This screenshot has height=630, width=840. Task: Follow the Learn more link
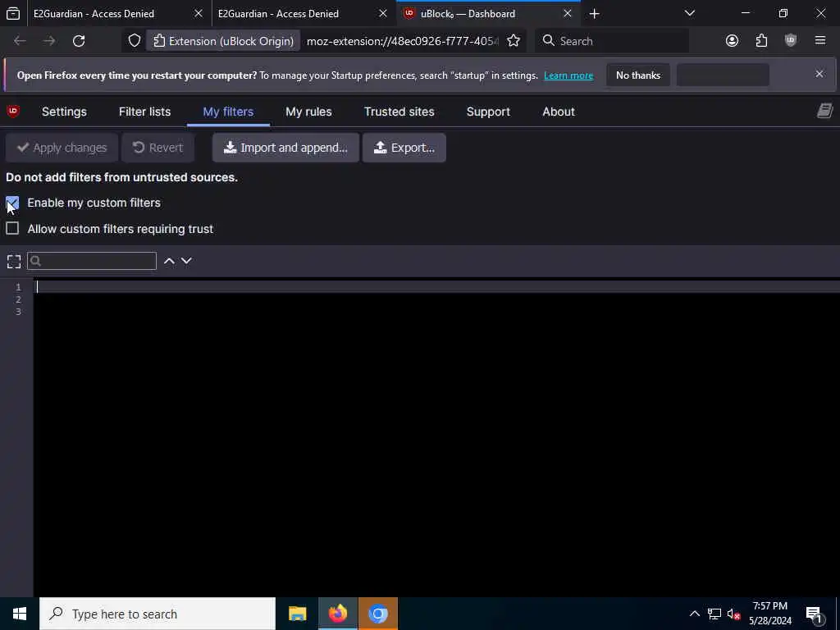(x=568, y=75)
